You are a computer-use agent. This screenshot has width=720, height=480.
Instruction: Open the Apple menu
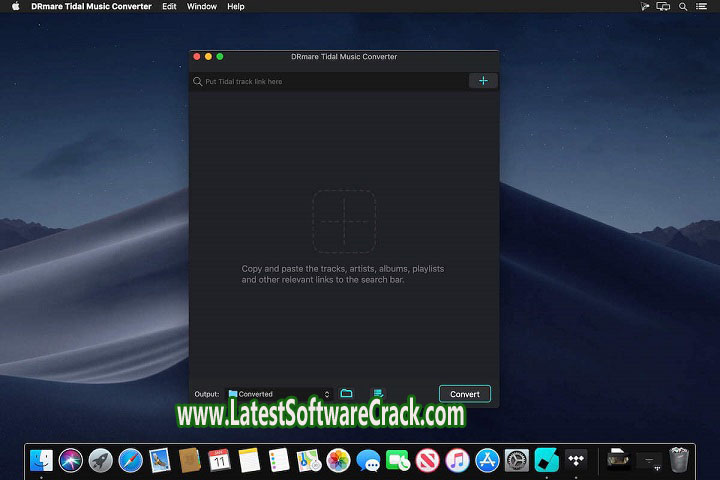point(15,6)
